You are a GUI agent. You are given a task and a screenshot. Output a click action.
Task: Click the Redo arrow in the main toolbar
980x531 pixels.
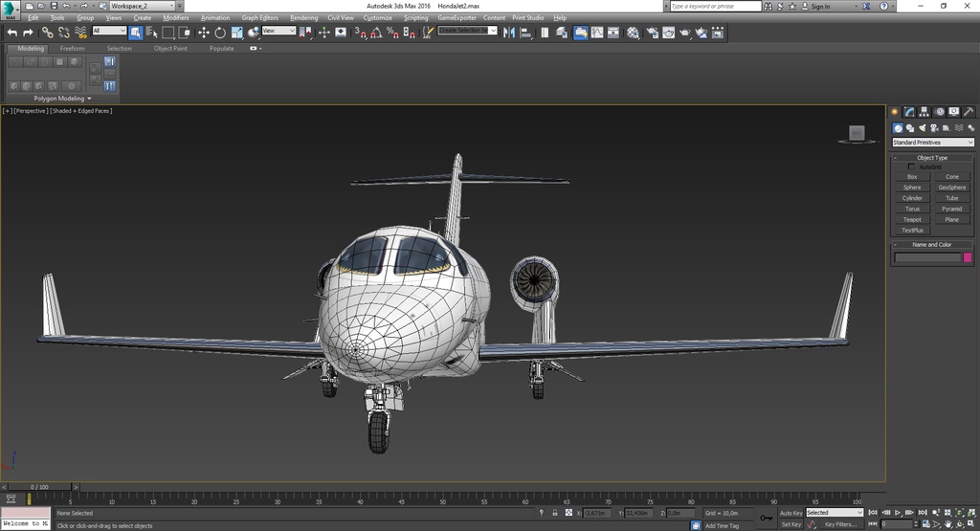click(x=28, y=33)
